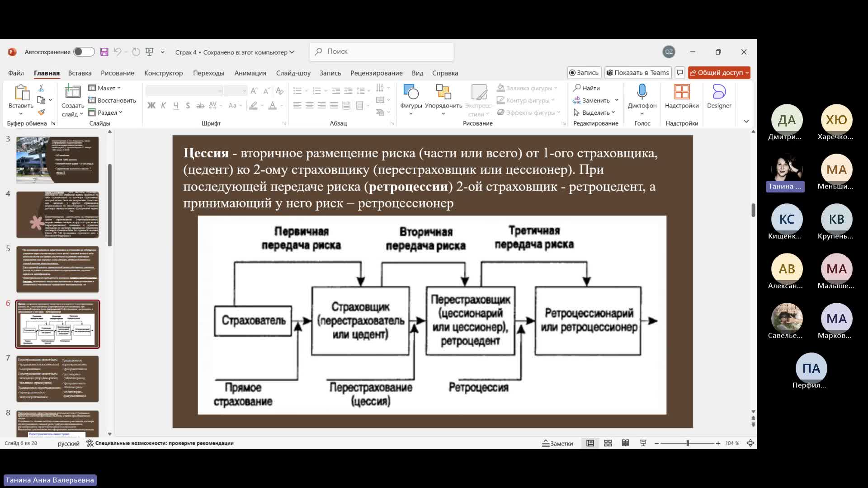The height and width of the screenshot is (488, 868).
Task: Open the Transitions (Переходы) tab
Action: coord(208,73)
